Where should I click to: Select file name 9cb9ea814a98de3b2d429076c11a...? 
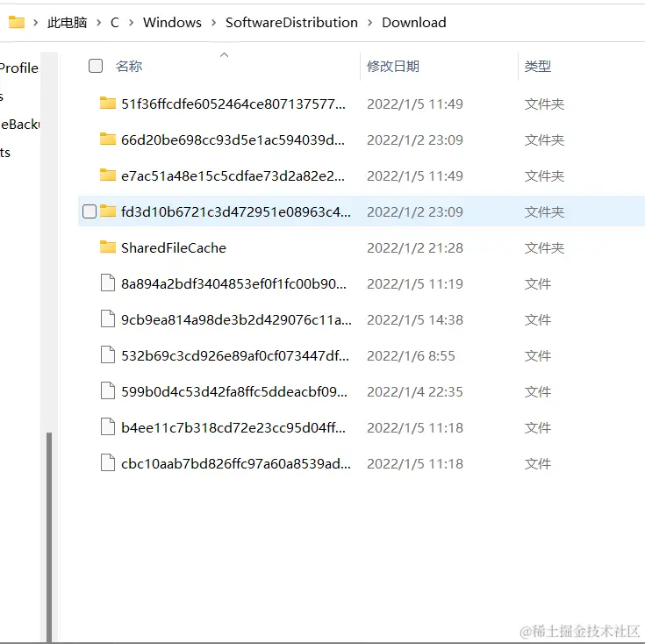236,320
